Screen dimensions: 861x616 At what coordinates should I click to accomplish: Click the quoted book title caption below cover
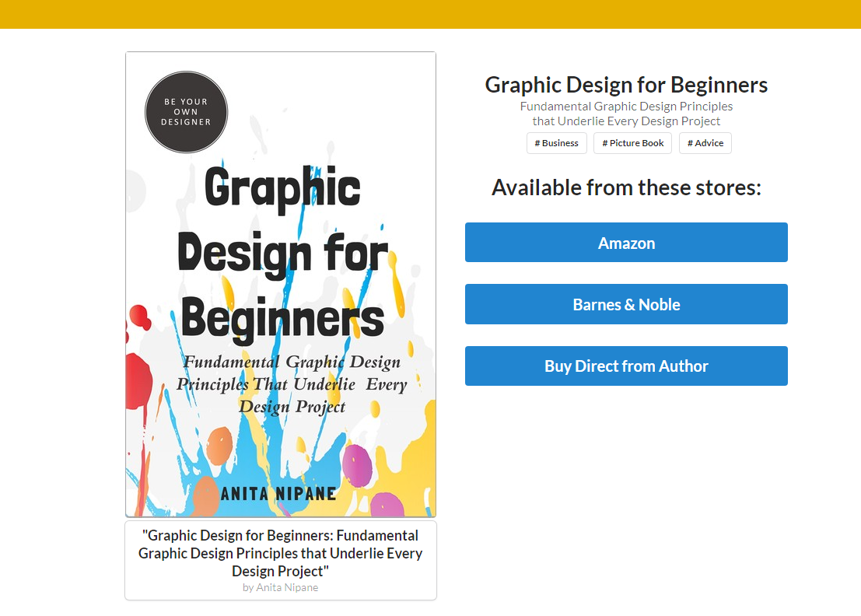(x=281, y=553)
